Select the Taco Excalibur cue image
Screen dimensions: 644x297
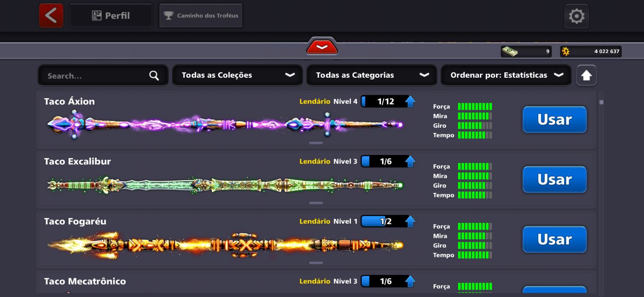225,184
